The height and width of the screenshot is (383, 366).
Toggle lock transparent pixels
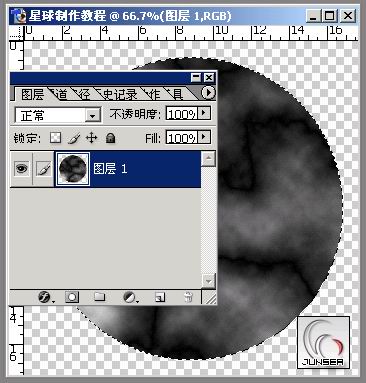click(56, 137)
